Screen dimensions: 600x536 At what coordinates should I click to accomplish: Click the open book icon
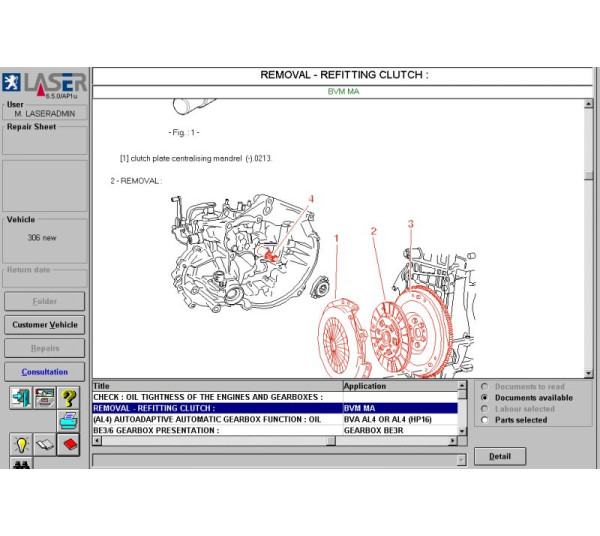point(44,444)
